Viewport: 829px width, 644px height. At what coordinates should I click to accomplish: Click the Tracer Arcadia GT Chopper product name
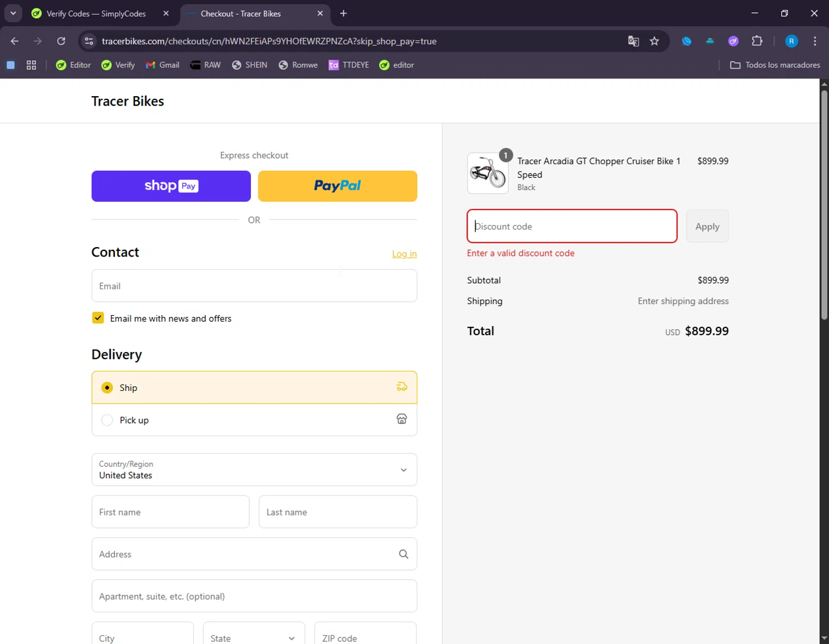[x=599, y=167]
